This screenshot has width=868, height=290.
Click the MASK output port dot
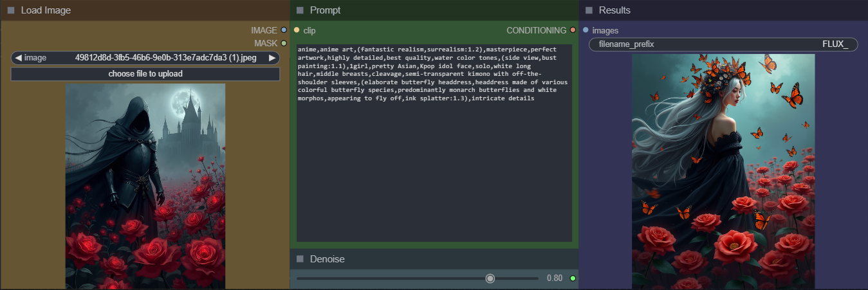point(284,43)
